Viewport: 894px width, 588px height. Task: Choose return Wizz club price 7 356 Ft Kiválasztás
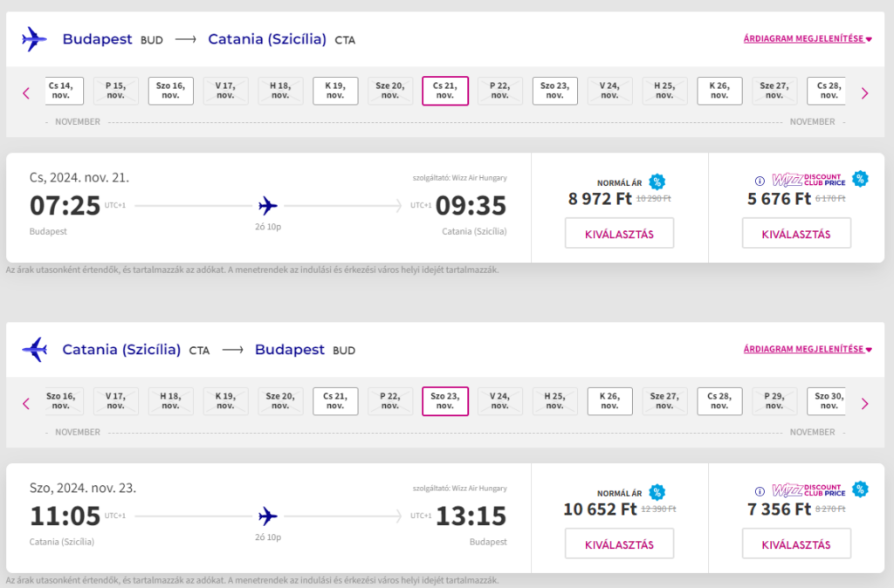796,544
